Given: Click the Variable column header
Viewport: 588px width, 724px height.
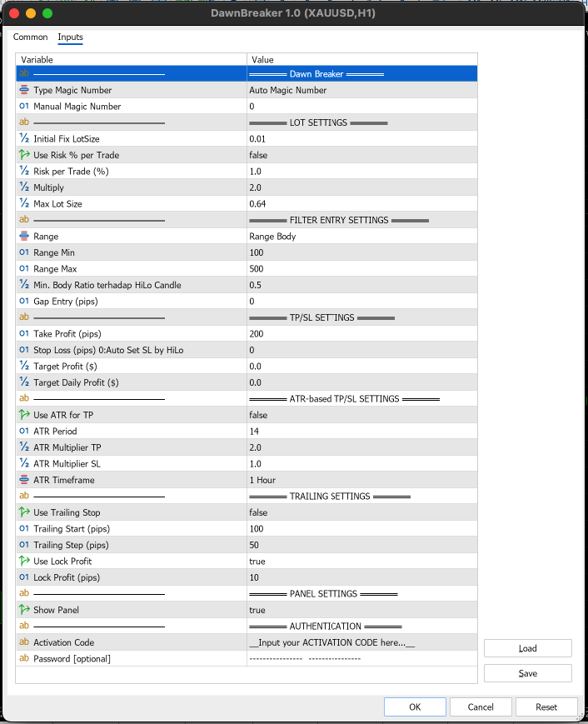Looking at the screenshot, I should 131,59.
